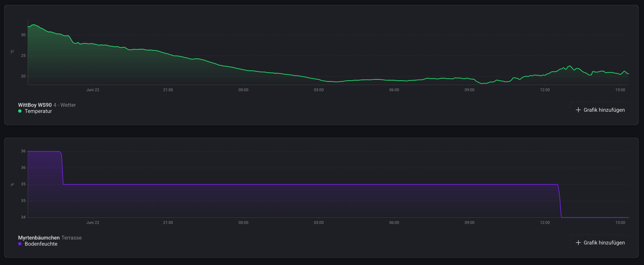This screenshot has width=644, height=265.
Task: Click the Terrasse location text
Action: point(72,237)
